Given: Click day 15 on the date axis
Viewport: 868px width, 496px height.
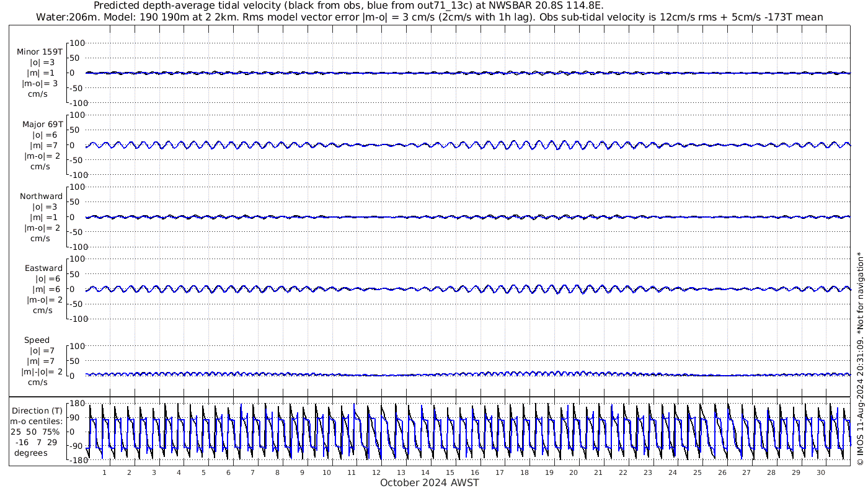Looking at the screenshot, I should coord(450,472).
